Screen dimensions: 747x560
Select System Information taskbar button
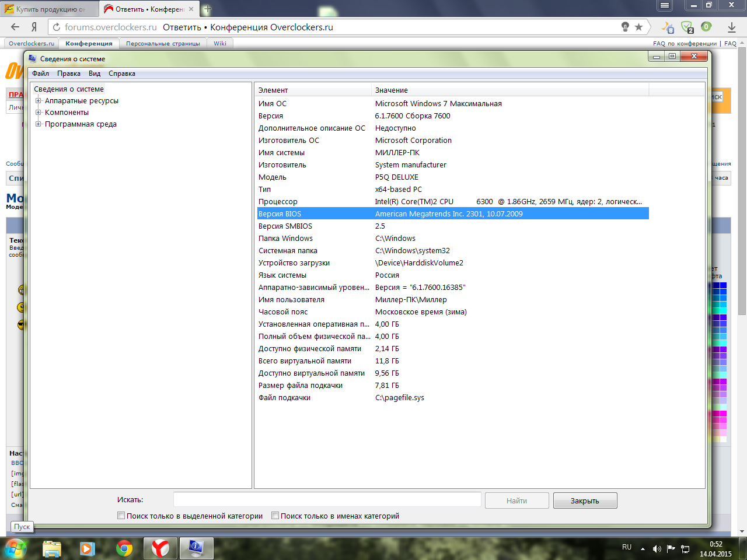196,548
